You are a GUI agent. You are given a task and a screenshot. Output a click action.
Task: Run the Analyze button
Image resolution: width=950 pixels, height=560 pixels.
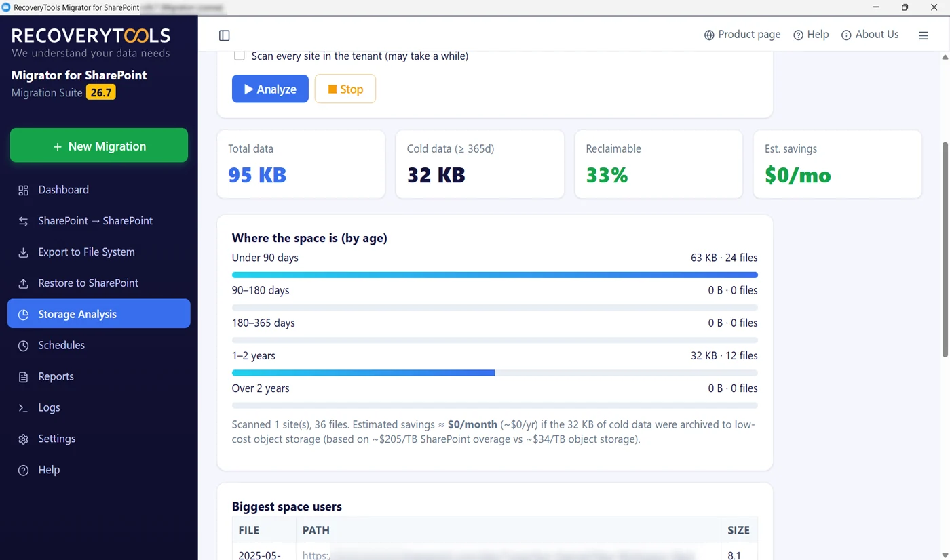pyautogui.click(x=270, y=89)
